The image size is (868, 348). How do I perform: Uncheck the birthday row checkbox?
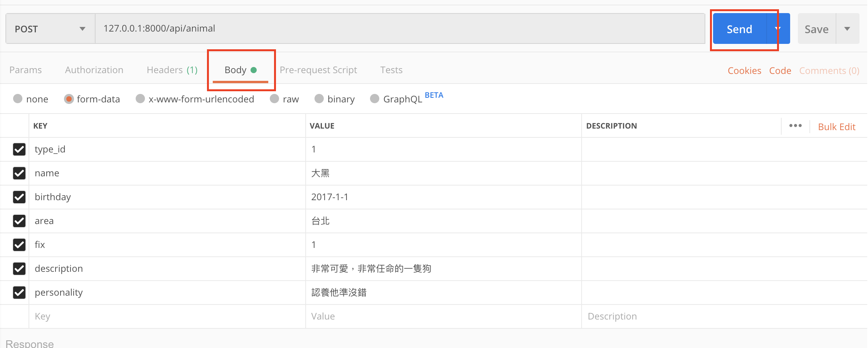pyautogui.click(x=19, y=197)
